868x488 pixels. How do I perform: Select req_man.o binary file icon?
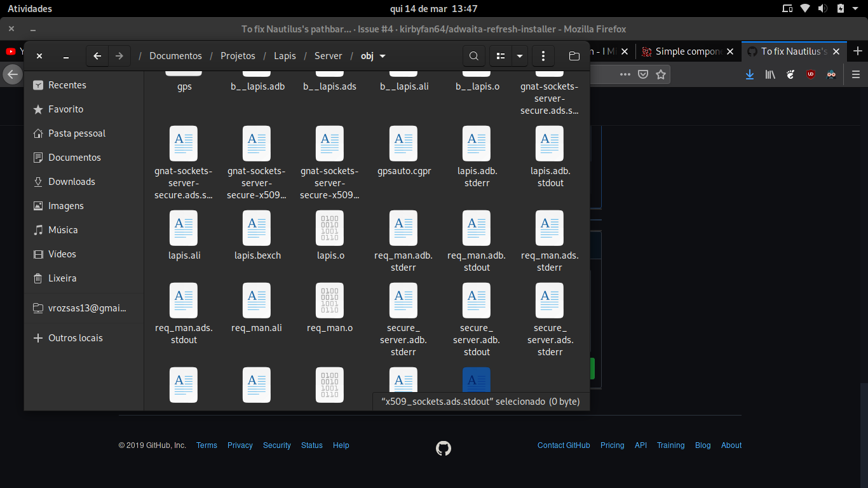330,301
